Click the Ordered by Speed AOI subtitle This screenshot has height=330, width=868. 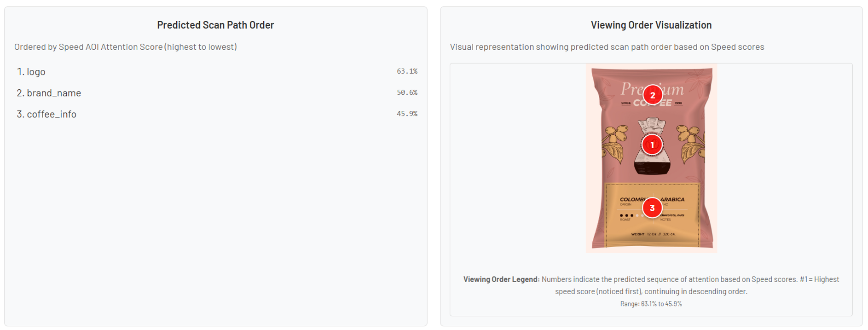(126, 47)
